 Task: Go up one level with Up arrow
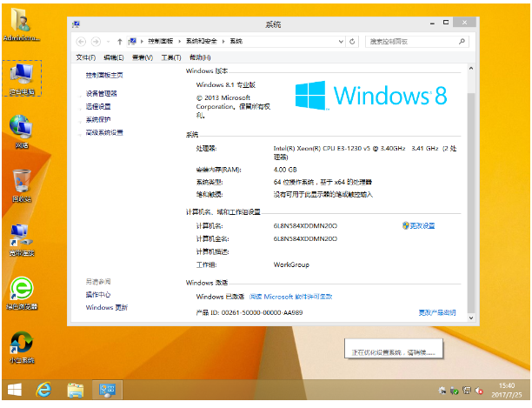pyautogui.click(x=119, y=42)
